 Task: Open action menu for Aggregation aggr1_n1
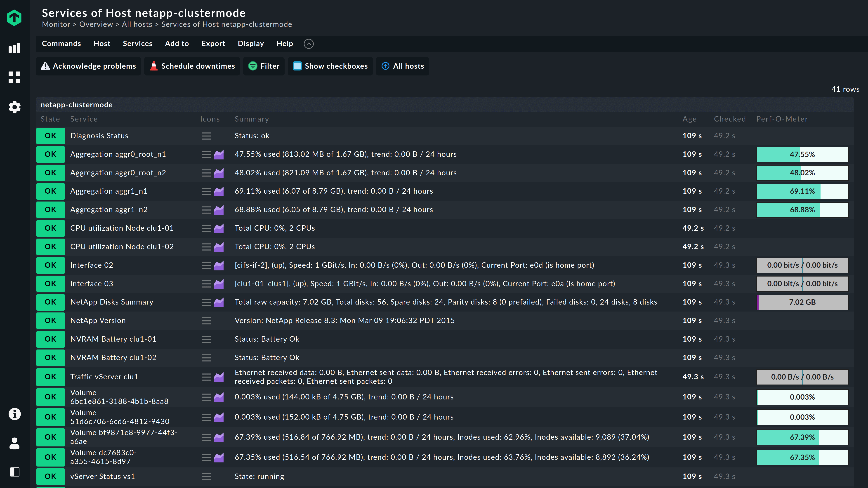[206, 191]
